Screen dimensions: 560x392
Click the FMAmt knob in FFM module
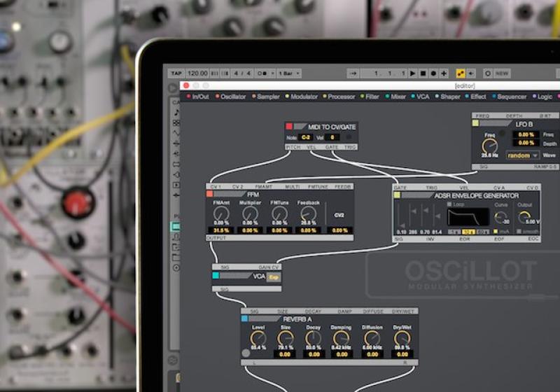(x=221, y=215)
